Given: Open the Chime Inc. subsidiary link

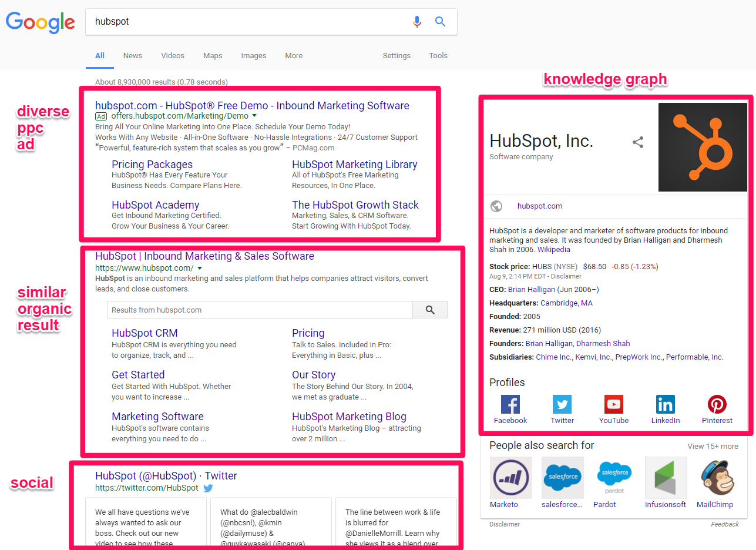Looking at the screenshot, I should pyautogui.click(x=553, y=357).
